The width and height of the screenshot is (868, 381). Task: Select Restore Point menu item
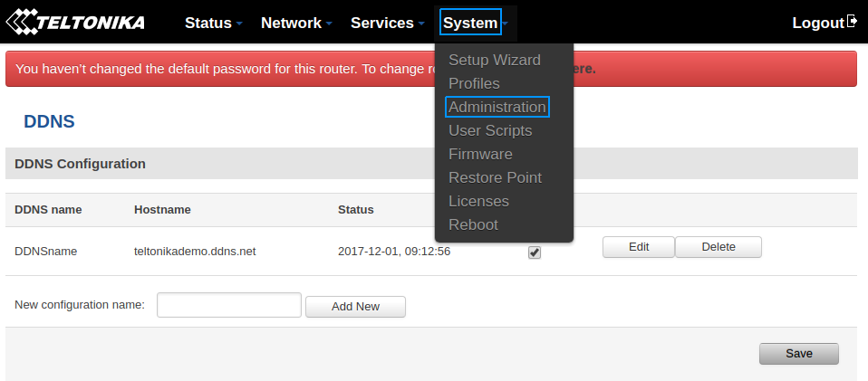[x=495, y=177]
